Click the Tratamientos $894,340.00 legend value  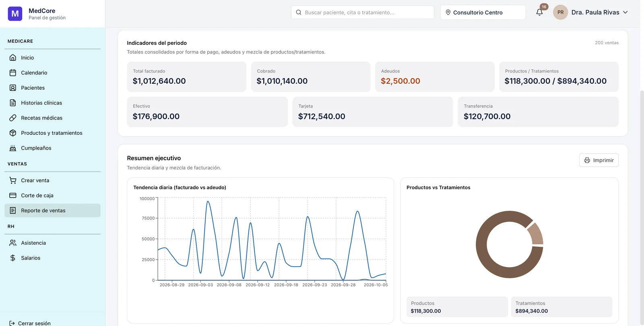[532, 311]
